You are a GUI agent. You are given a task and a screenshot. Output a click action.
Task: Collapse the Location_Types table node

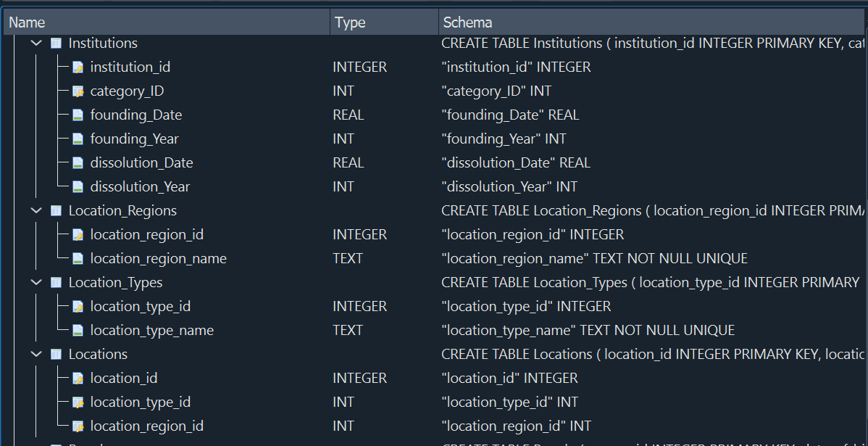(x=36, y=282)
